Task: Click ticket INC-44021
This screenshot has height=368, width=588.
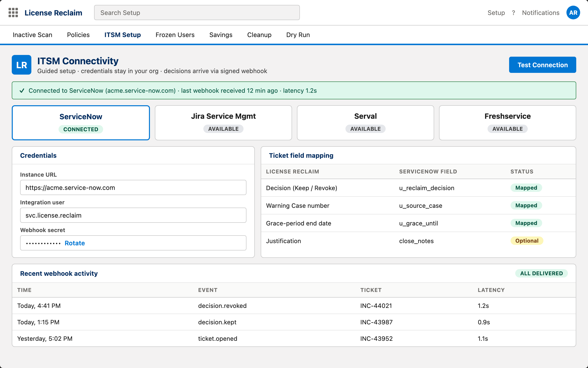Action: click(x=376, y=306)
